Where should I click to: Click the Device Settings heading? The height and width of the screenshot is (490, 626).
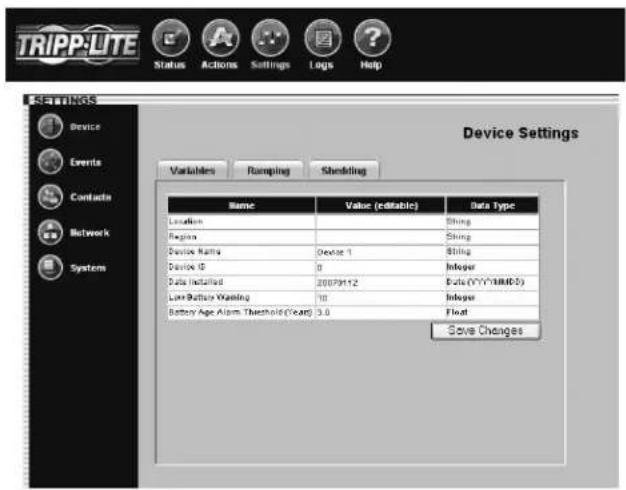[x=521, y=133]
